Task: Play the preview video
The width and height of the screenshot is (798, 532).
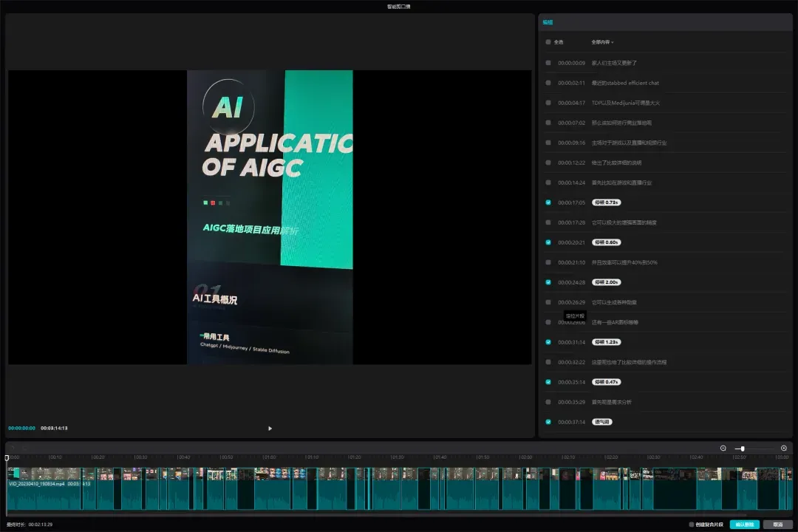Action: coord(270,428)
